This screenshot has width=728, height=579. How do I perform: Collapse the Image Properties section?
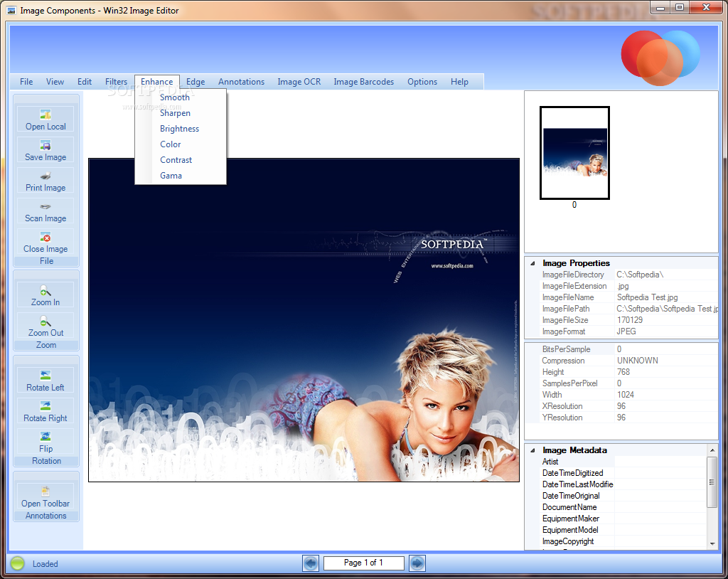coord(532,263)
